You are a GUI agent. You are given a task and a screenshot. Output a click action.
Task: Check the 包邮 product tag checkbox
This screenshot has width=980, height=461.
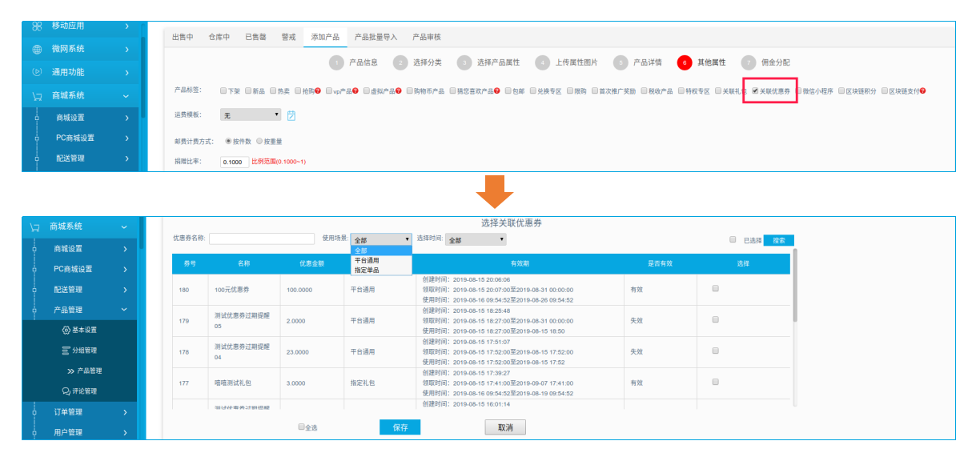point(508,91)
